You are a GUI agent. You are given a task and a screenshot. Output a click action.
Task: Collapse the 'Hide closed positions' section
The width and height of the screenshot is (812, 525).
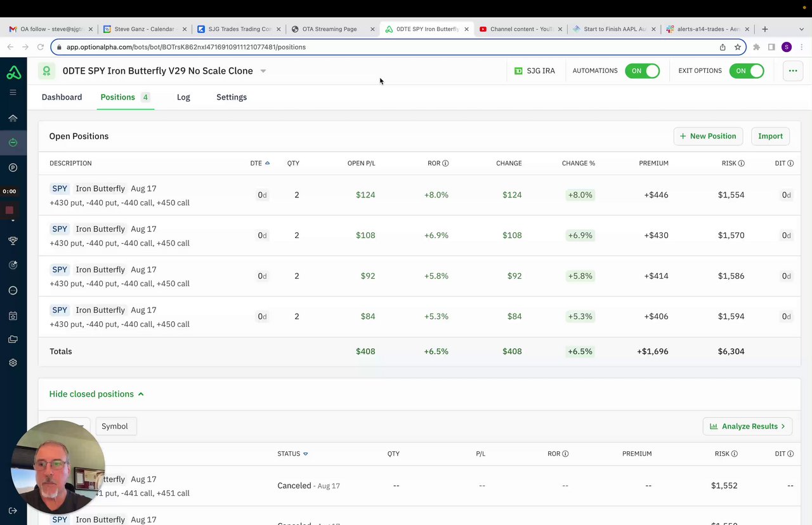tap(96, 394)
